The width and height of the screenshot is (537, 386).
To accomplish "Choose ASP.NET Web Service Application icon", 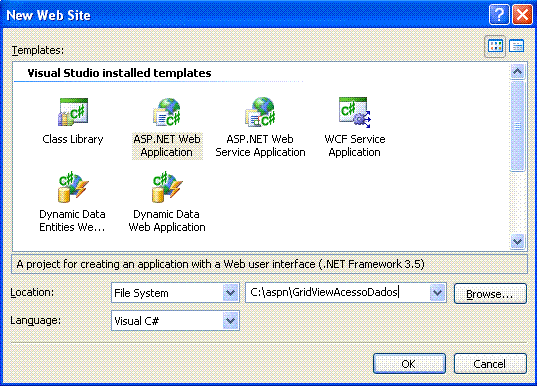I will point(260,112).
